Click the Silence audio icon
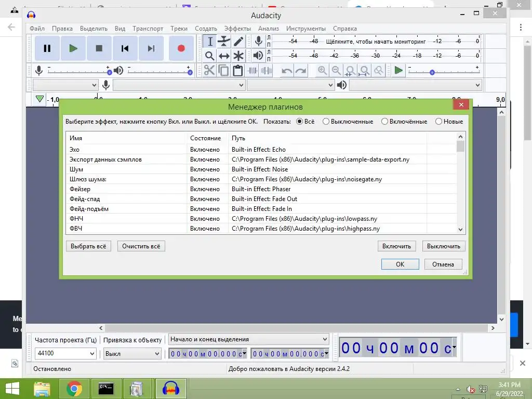Viewport: 532px width, 399px height. 267,71
